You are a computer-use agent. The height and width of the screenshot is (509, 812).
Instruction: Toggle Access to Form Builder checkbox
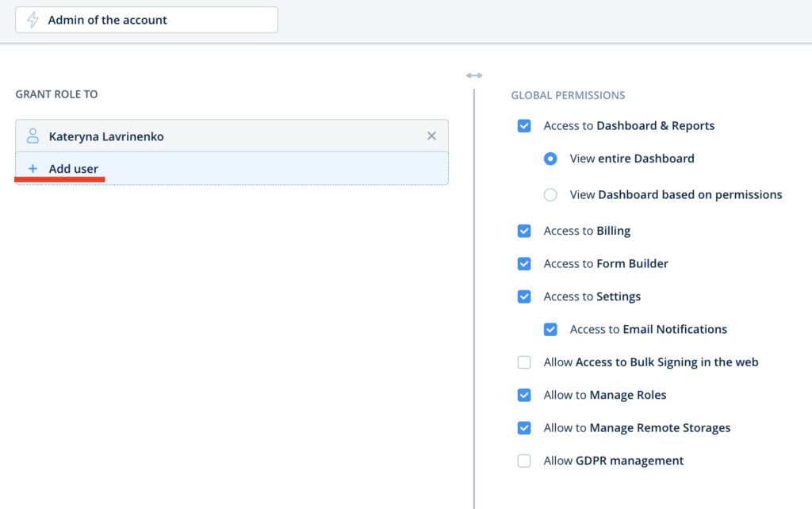(x=524, y=264)
